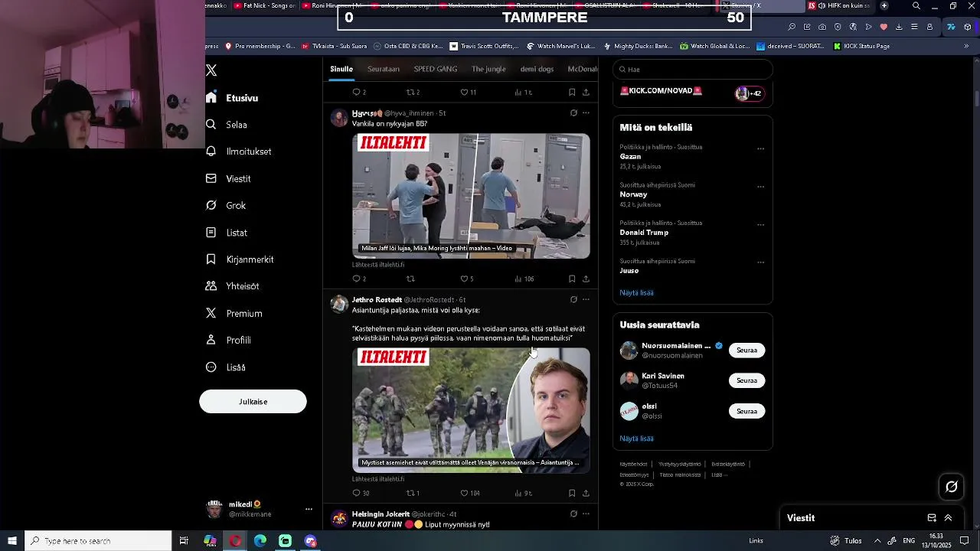
Task: Open browser downloads icon in toolbar
Action: pos(899,27)
